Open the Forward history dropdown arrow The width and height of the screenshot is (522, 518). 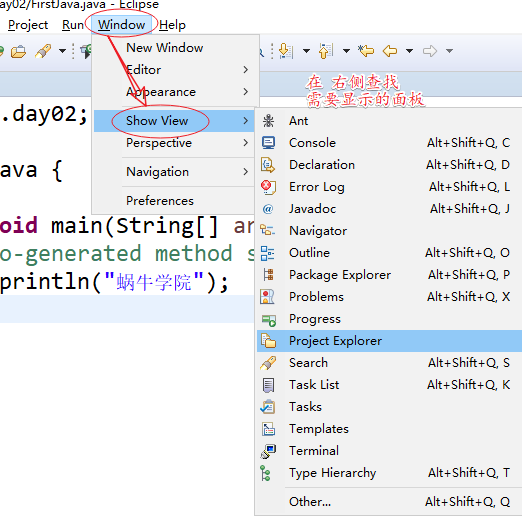(450, 51)
